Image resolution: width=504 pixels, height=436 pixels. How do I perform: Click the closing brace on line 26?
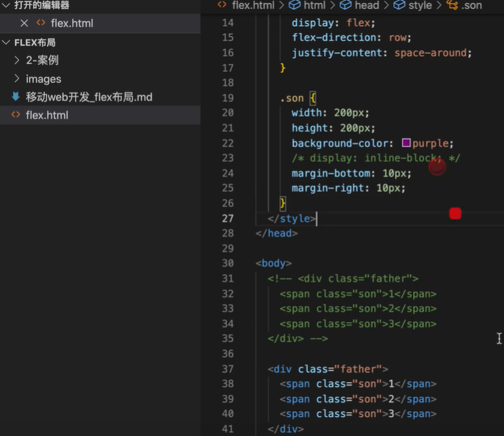[283, 204]
